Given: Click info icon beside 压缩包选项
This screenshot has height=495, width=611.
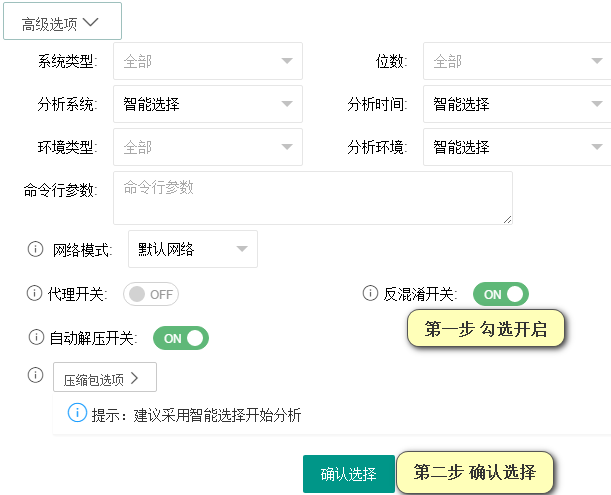Looking at the screenshot, I should pyautogui.click(x=35, y=375).
